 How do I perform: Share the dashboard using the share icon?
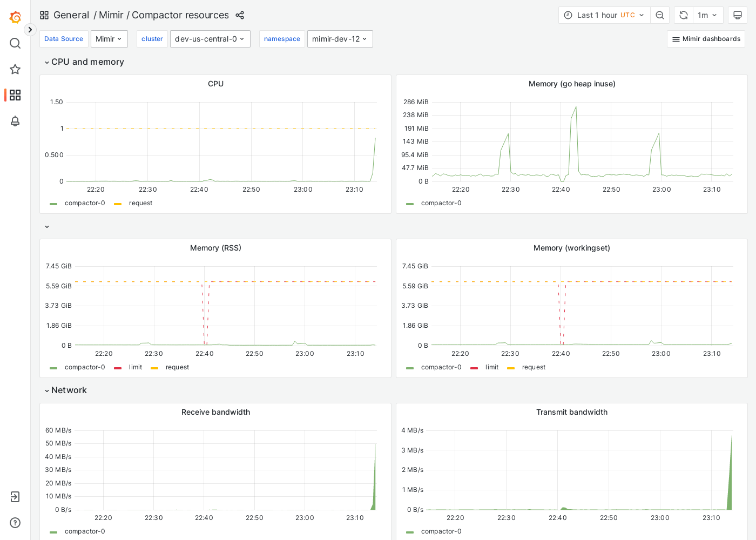239,15
